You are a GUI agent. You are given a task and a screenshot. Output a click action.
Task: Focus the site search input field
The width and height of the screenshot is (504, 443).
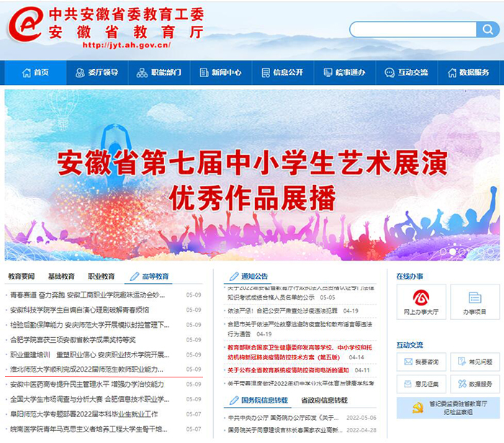[x=413, y=30]
